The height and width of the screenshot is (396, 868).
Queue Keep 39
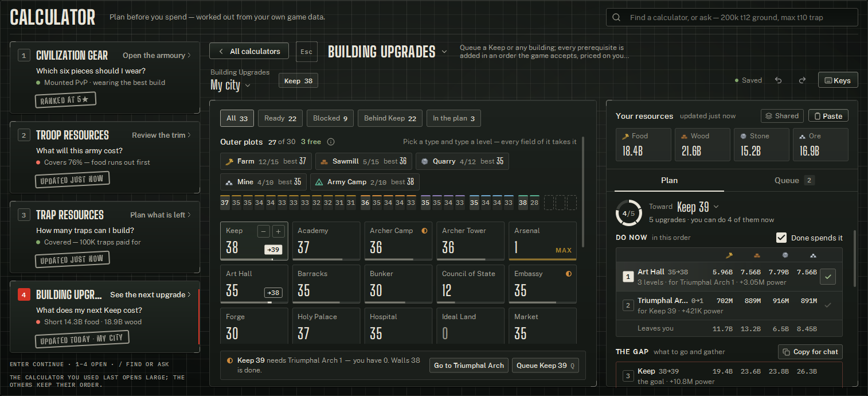[x=545, y=366]
